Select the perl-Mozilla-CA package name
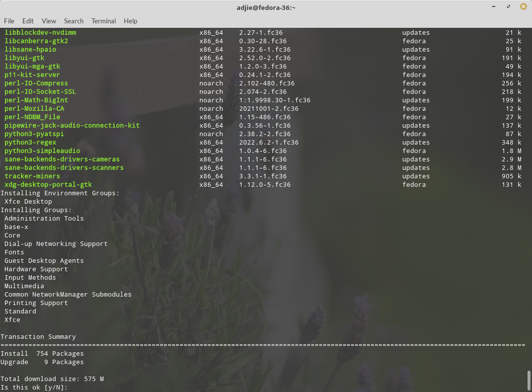Viewport: 532px width, 392px height. (34, 108)
